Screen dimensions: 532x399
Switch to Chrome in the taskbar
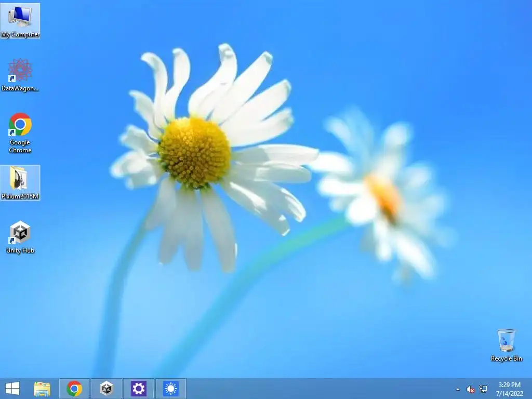pyautogui.click(x=74, y=389)
